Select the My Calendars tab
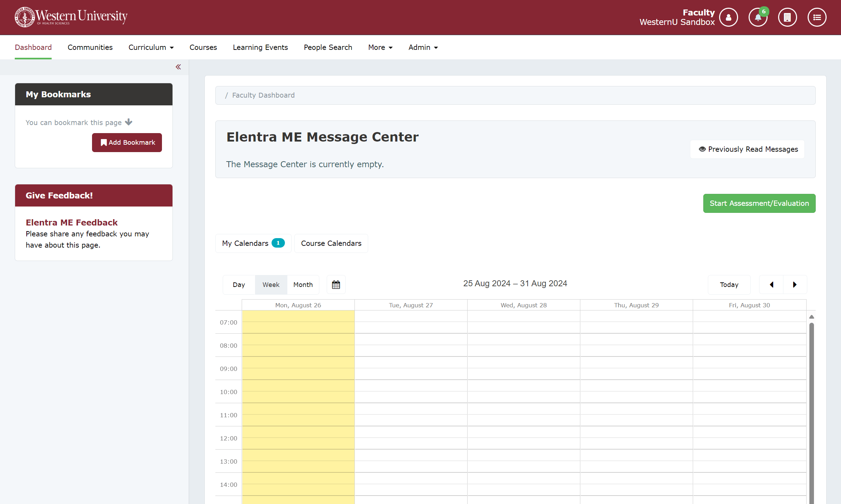Screen dimensions: 841x504 click(x=253, y=243)
